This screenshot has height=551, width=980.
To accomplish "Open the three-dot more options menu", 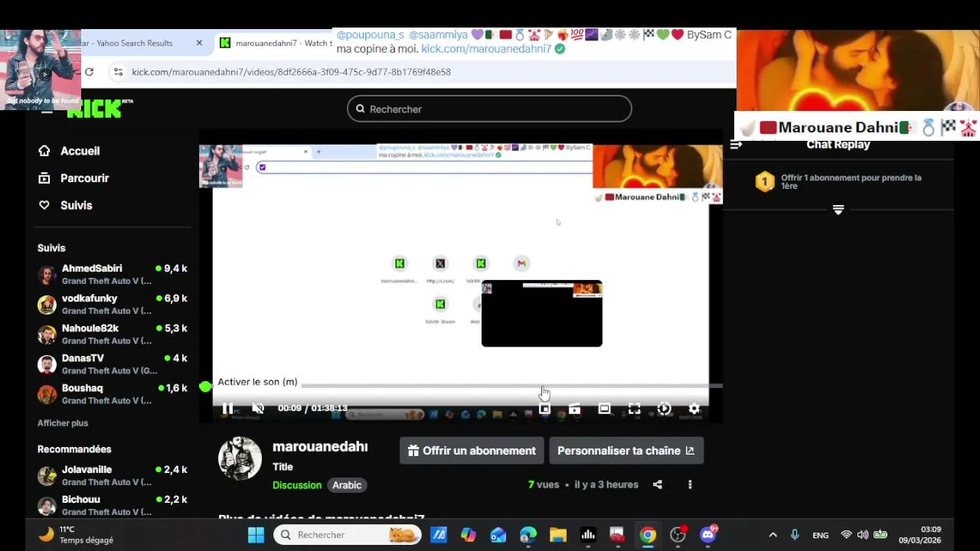I will click(x=690, y=484).
